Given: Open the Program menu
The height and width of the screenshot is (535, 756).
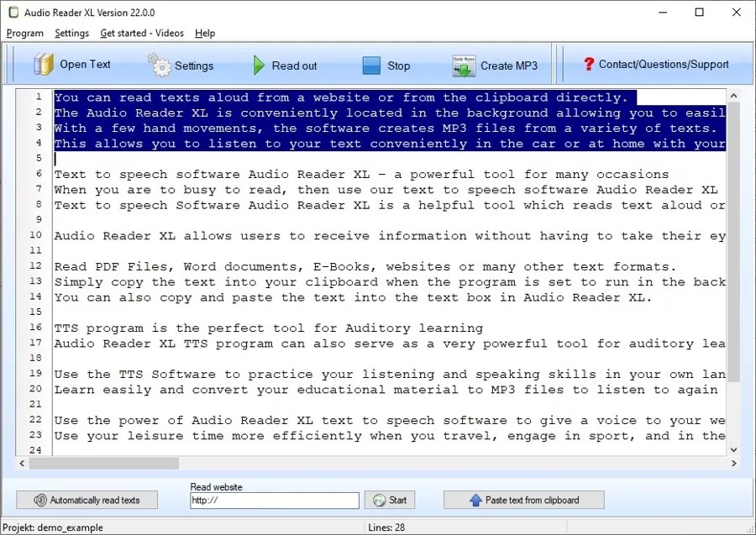Looking at the screenshot, I should click(x=25, y=34).
